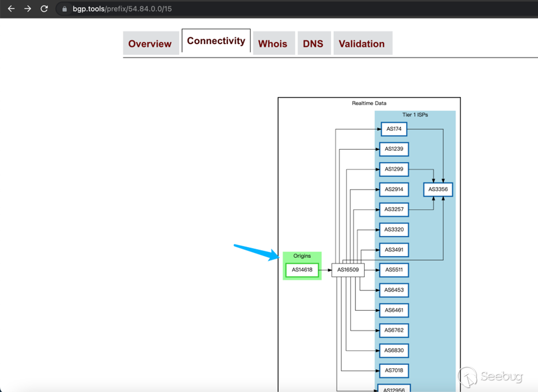Click the AS3356 node

click(438, 189)
